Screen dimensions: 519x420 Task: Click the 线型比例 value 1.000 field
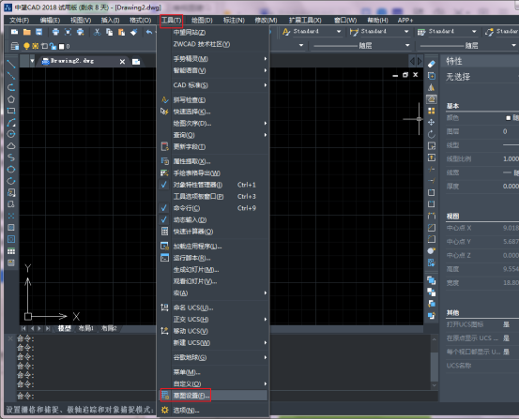click(511, 158)
